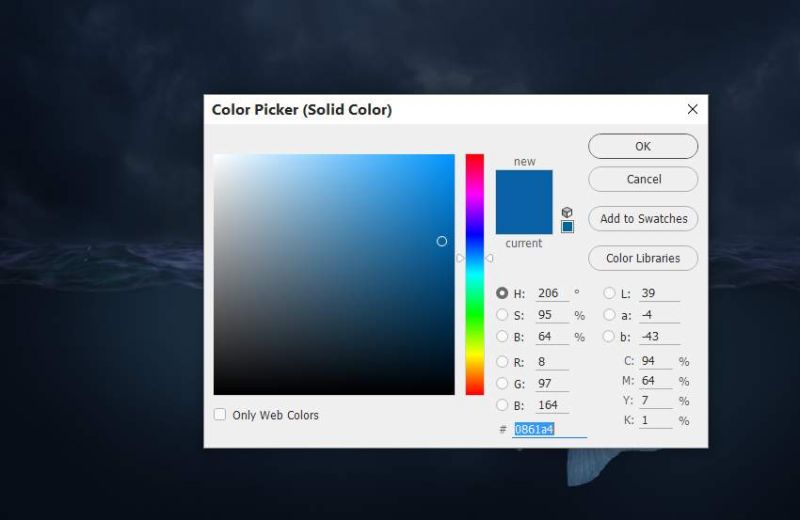Click the K (Black) percentage field
The image size is (800, 520).
coord(655,421)
